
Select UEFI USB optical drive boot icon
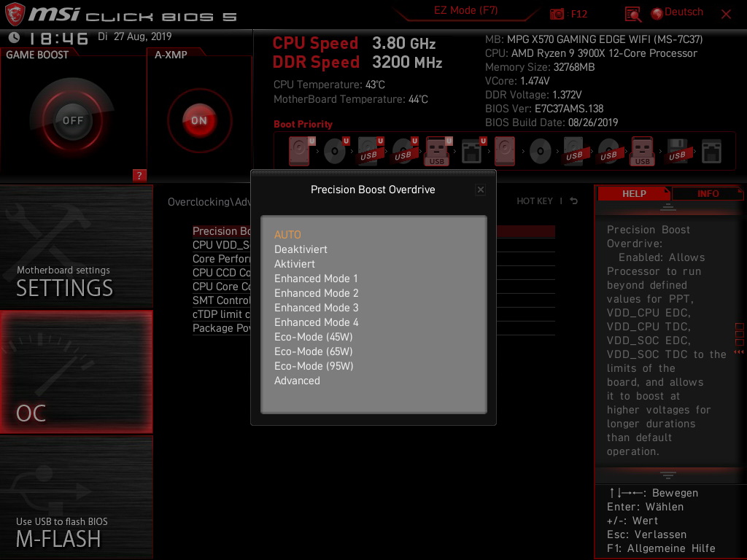pyautogui.click(x=405, y=151)
